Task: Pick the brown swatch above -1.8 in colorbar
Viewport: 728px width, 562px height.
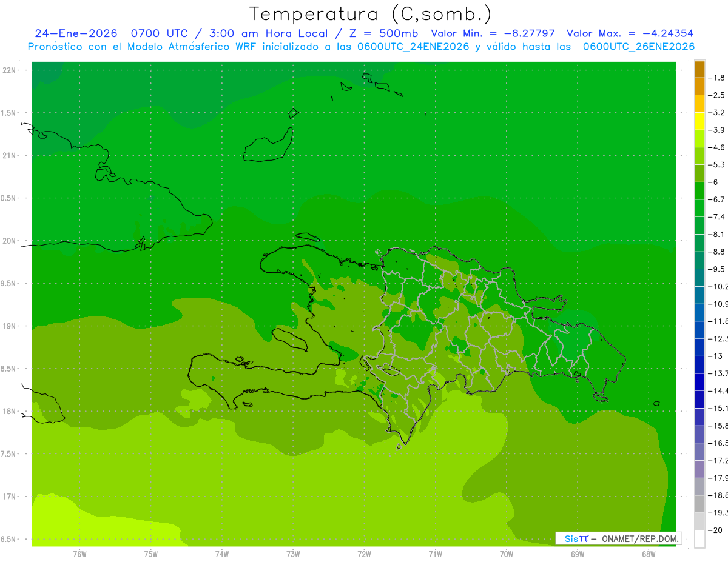Action: pos(699,69)
